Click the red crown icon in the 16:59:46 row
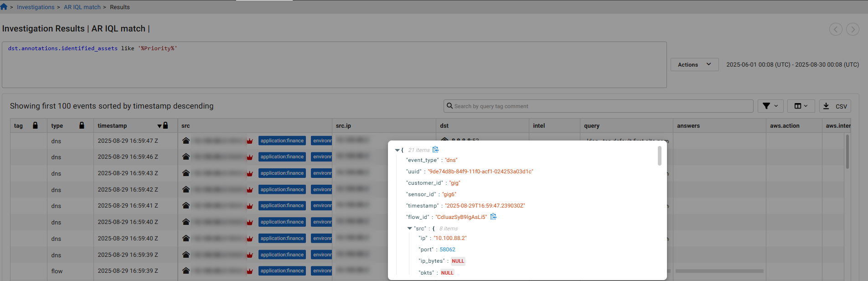Viewport: 868px width, 281px height. point(250,157)
